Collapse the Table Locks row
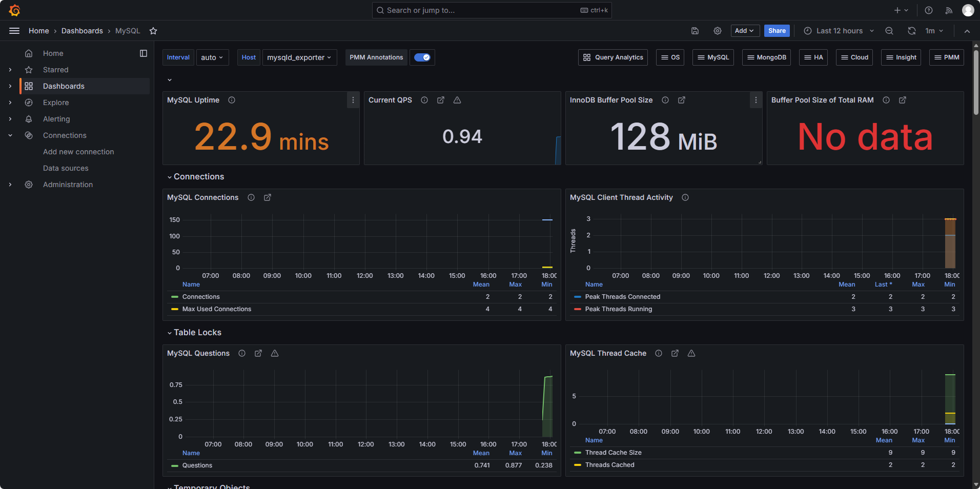The image size is (980, 489). coord(194,332)
